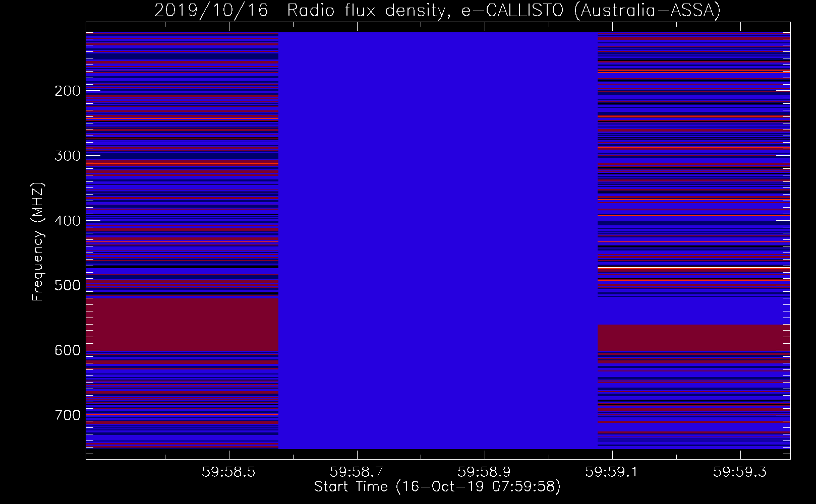816x504 pixels.
Task: Click the 400 frequency tick label
Action: pyautogui.click(x=68, y=221)
